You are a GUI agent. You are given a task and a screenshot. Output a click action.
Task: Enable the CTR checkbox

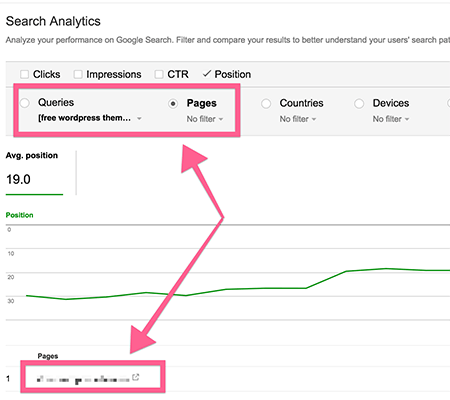pos(159,74)
